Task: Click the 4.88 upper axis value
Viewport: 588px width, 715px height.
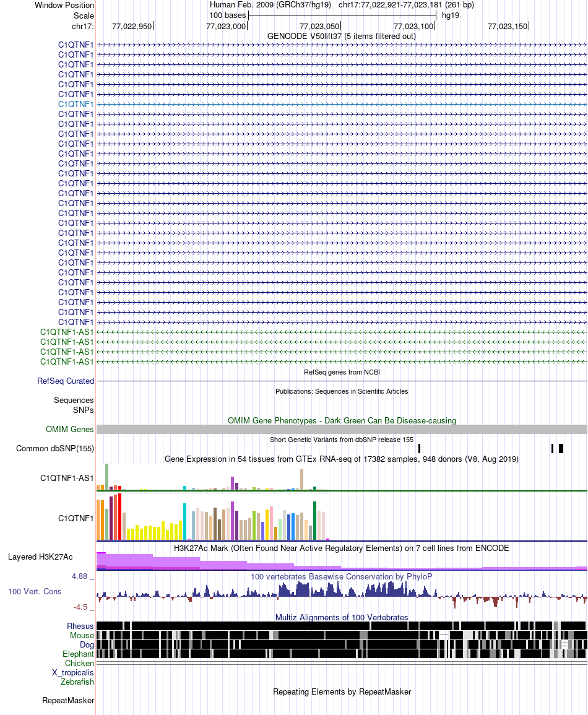Action: click(79, 576)
